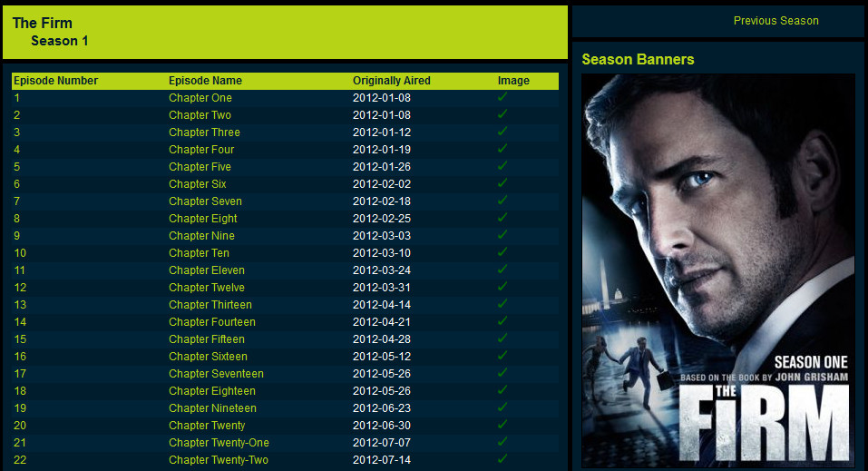
Task: Click the image checkmark for Chapter Three
Action: click(502, 132)
